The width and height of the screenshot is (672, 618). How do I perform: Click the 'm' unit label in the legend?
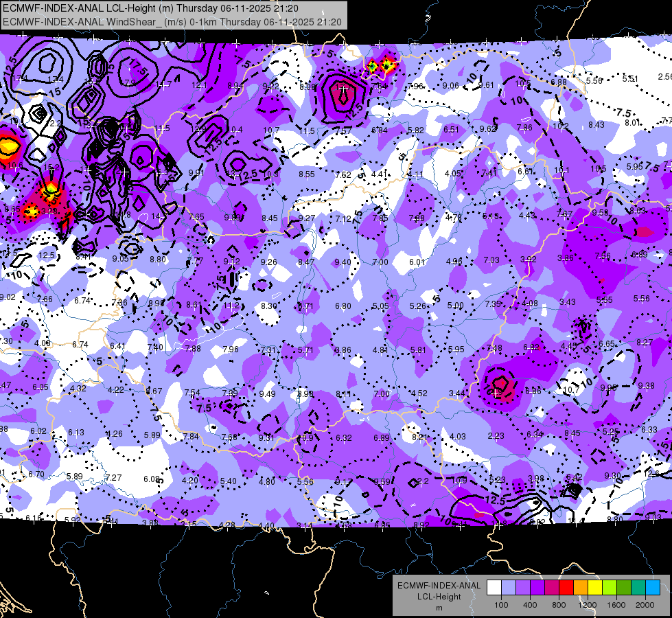pyautogui.click(x=439, y=608)
